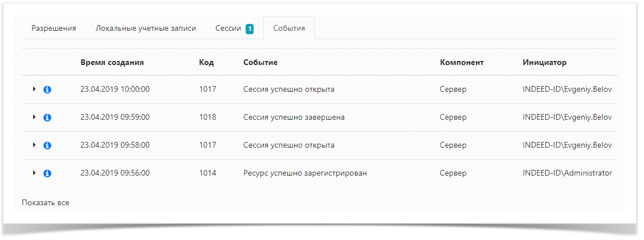Click info icon for resource registered event
This screenshot has height=240, width=644.
pos(47,173)
